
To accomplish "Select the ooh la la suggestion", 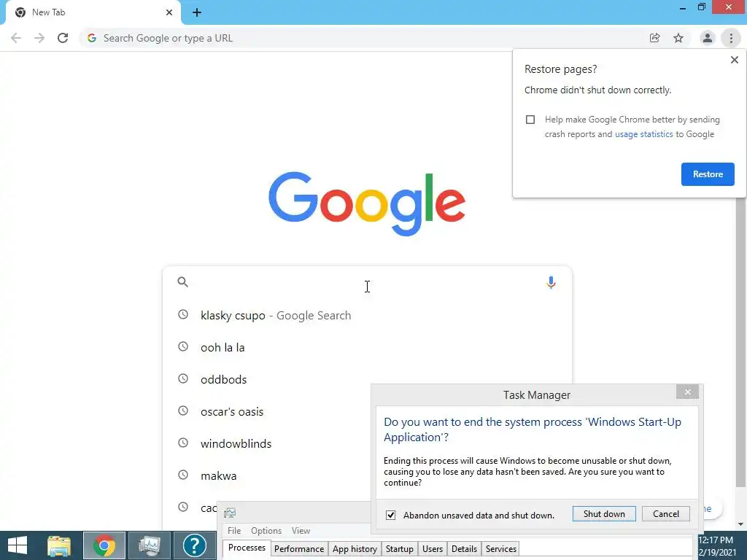I will [x=367, y=347].
